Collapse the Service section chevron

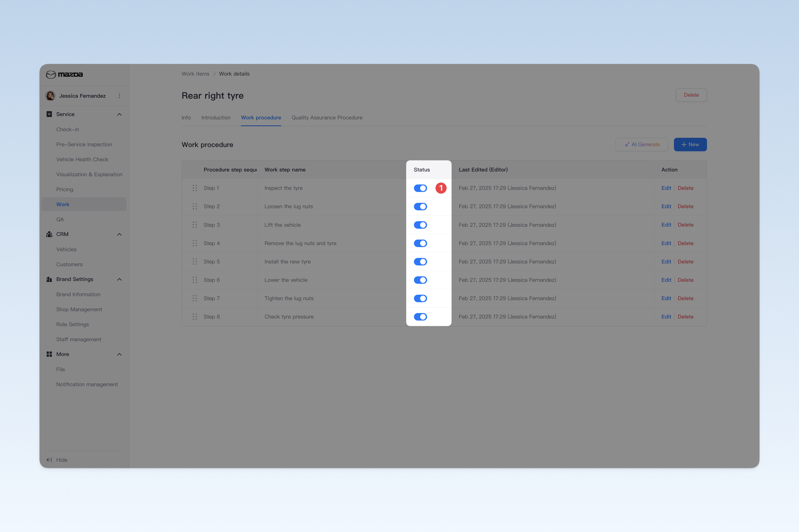coord(119,114)
